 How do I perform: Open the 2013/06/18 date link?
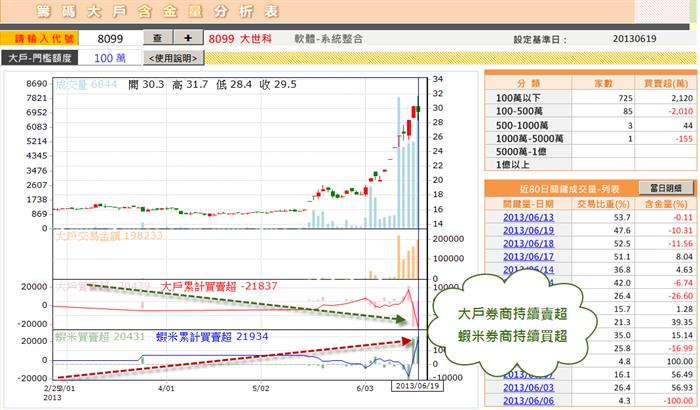[529, 243]
